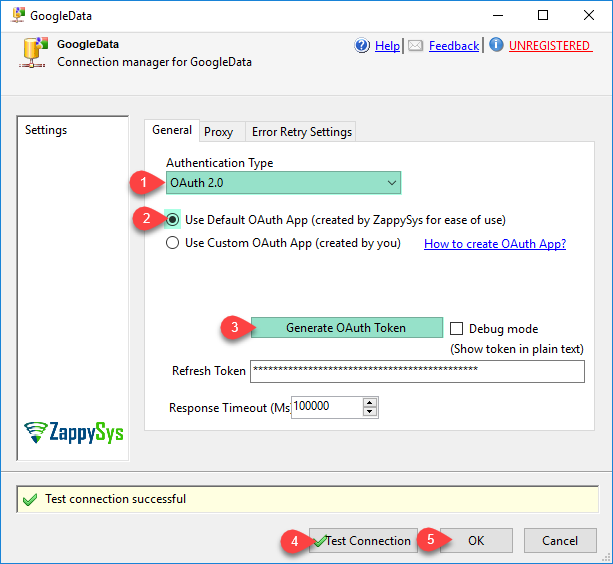Image resolution: width=613 pixels, height=564 pixels.
Task: Open the Help link
Action: tap(387, 46)
